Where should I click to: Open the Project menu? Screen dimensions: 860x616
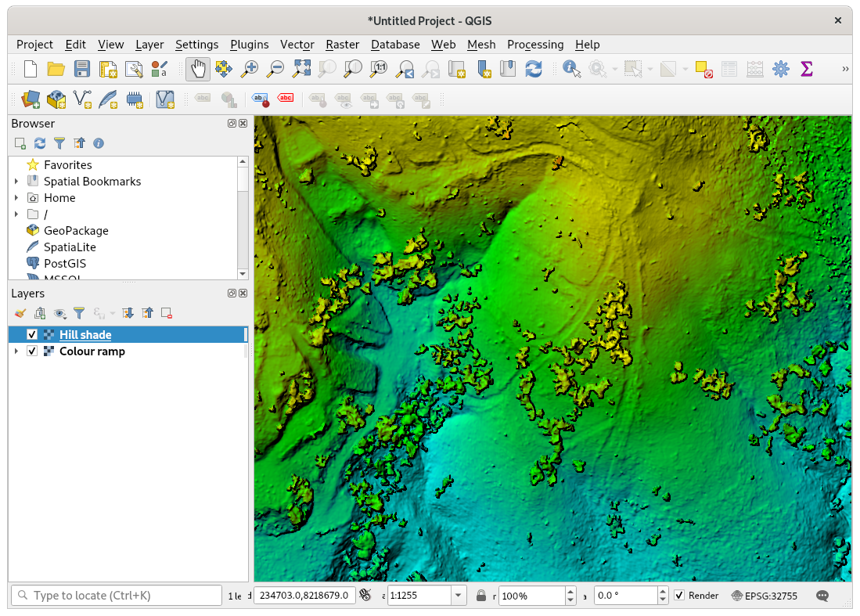pos(34,45)
